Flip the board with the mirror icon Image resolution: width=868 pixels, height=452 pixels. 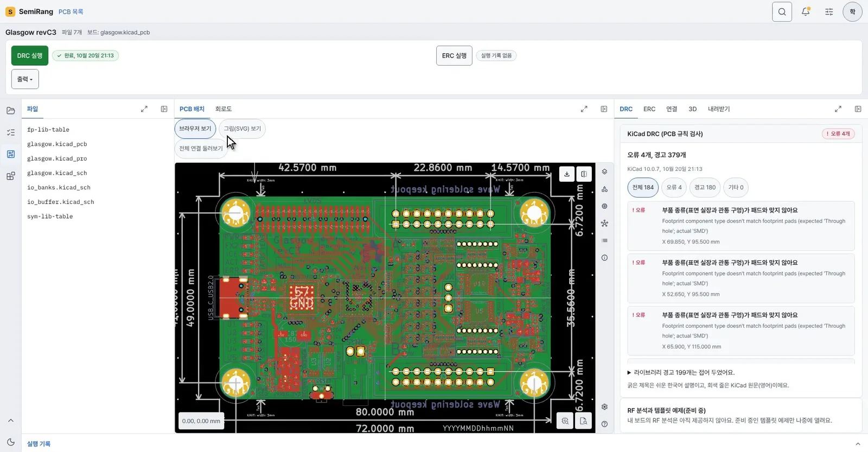point(584,174)
